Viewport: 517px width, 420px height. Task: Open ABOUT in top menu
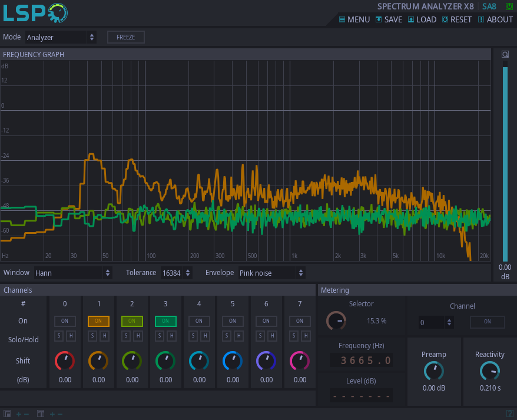(496, 19)
